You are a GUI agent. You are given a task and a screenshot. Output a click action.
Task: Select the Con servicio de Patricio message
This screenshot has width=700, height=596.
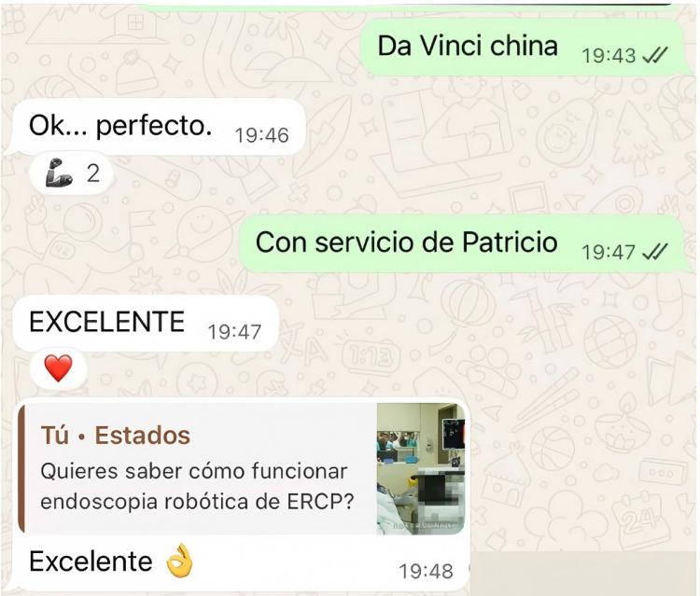[x=461, y=243]
